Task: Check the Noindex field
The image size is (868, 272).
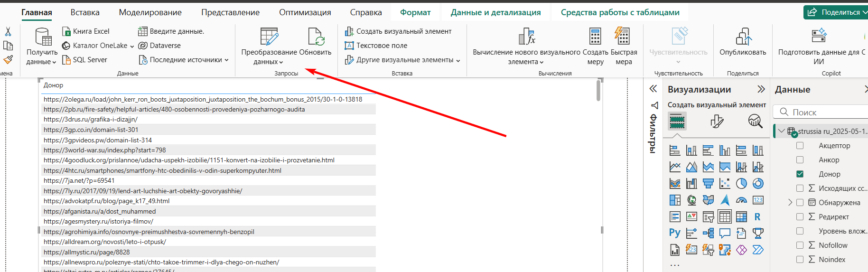Action: [x=800, y=260]
